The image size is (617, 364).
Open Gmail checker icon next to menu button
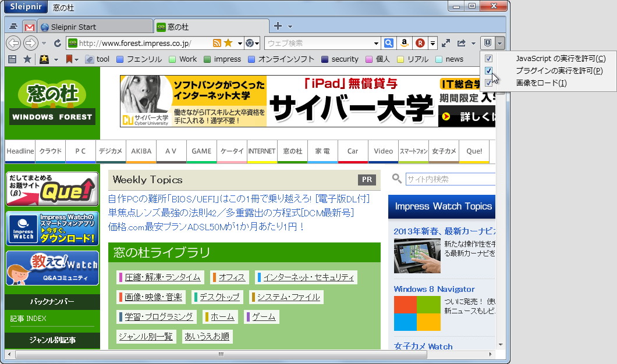pyautogui.click(x=29, y=26)
